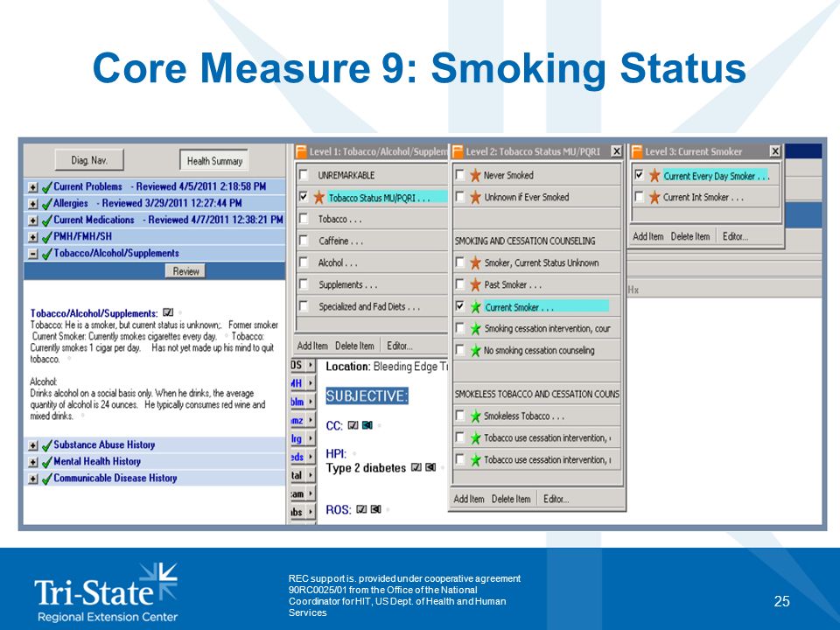840x630 pixels.
Task: Click the green star next to Current Smoker
Action: (475, 307)
